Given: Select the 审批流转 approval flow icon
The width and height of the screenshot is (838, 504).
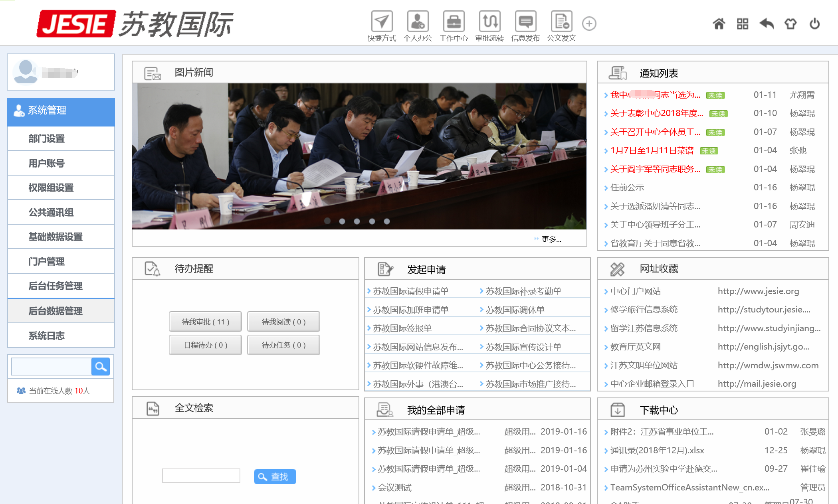Looking at the screenshot, I should click(490, 22).
